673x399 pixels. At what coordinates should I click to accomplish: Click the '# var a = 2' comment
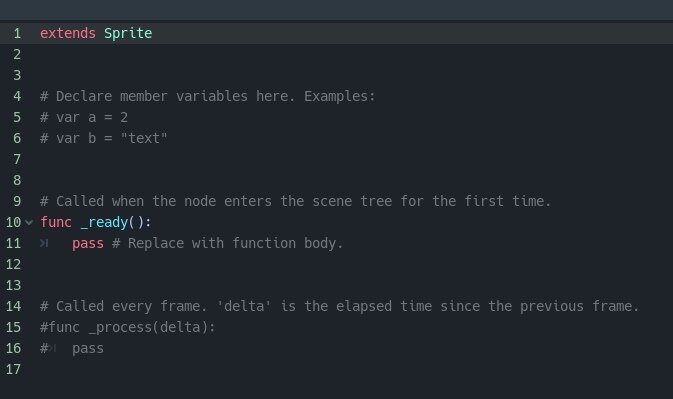(x=84, y=117)
